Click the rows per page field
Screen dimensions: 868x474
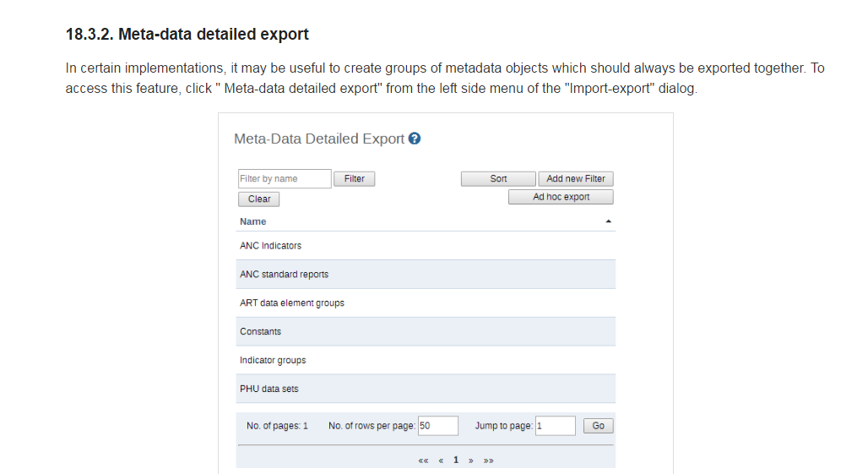click(x=437, y=426)
